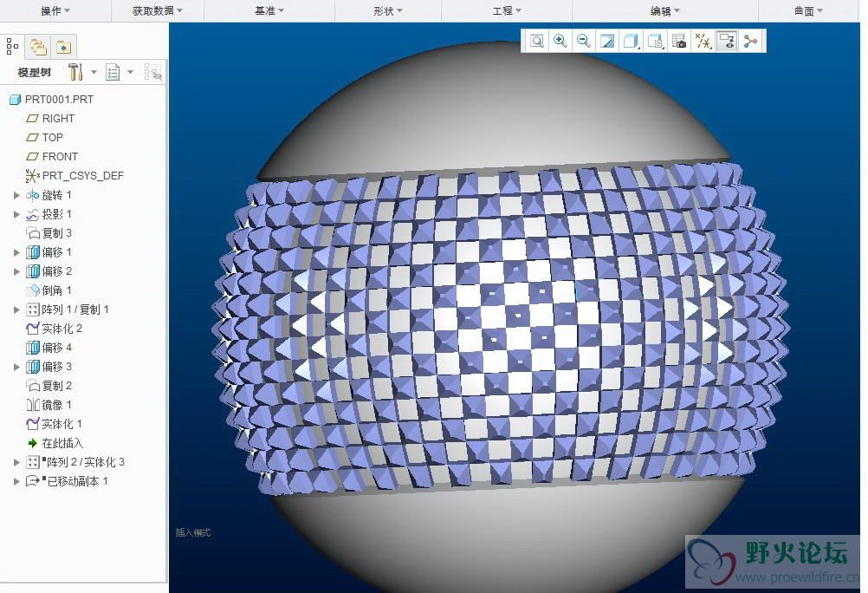Expand the 偏移 2 feature
This screenshot has width=868, height=593.
[16, 271]
